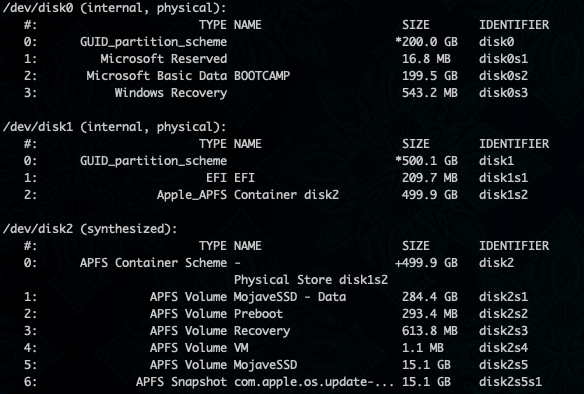Select the 613.8 MB Recovery size

(429, 331)
